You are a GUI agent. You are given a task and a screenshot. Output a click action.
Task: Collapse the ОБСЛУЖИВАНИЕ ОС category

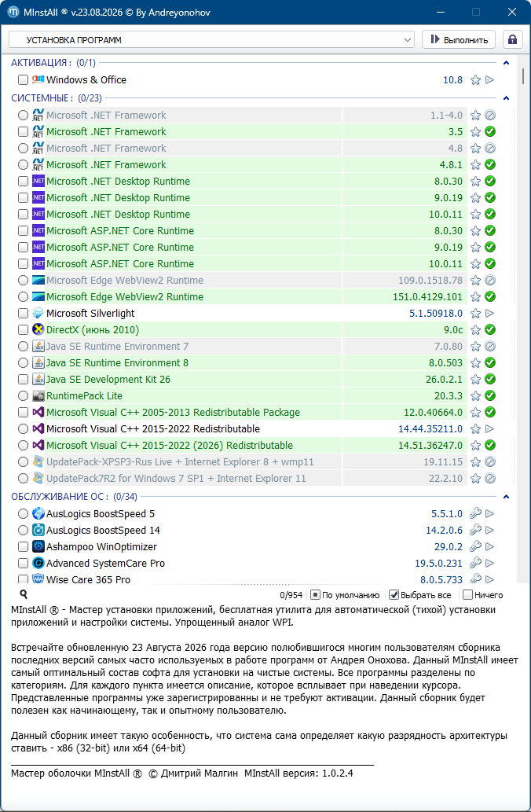506,497
